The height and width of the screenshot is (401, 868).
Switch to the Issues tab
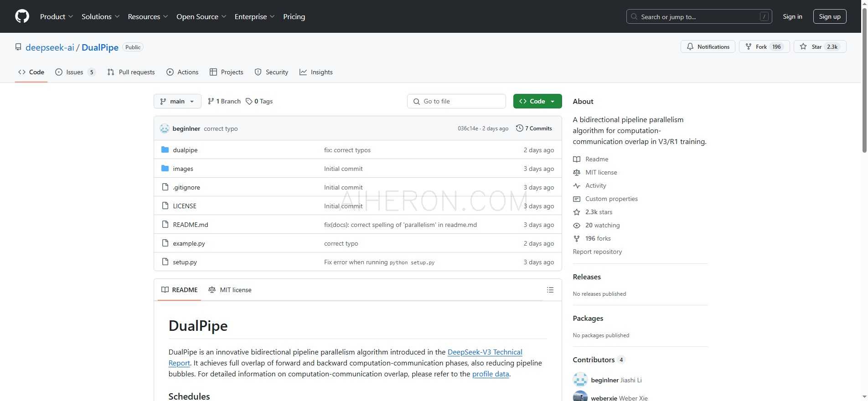(x=75, y=72)
